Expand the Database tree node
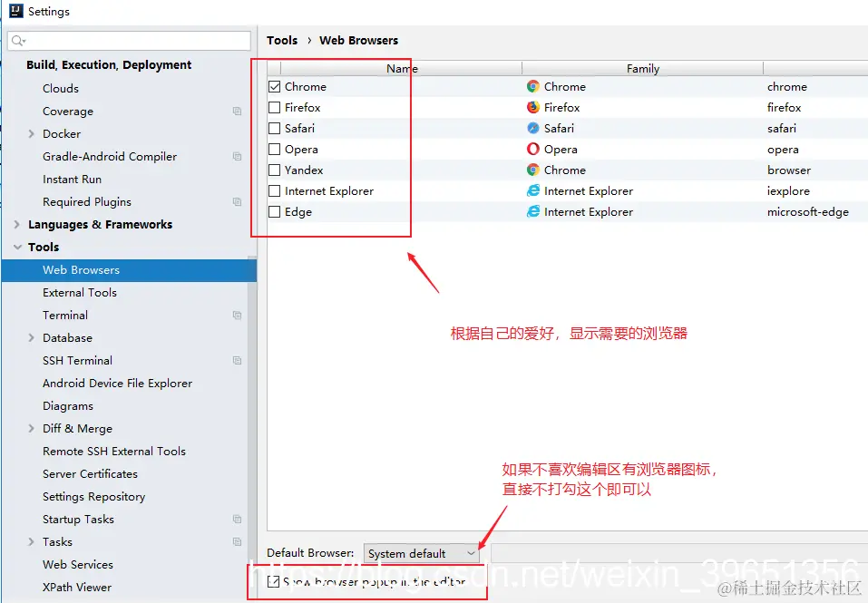The height and width of the screenshot is (603, 868). [x=31, y=338]
